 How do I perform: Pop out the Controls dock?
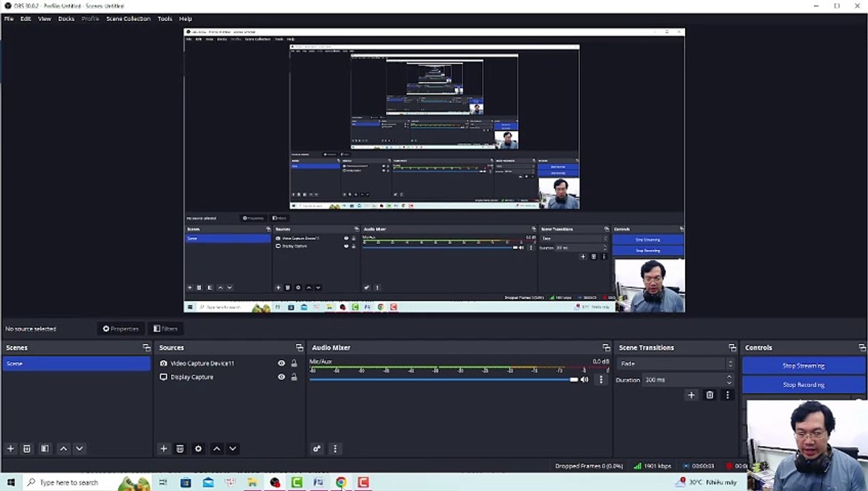(862, 348)
